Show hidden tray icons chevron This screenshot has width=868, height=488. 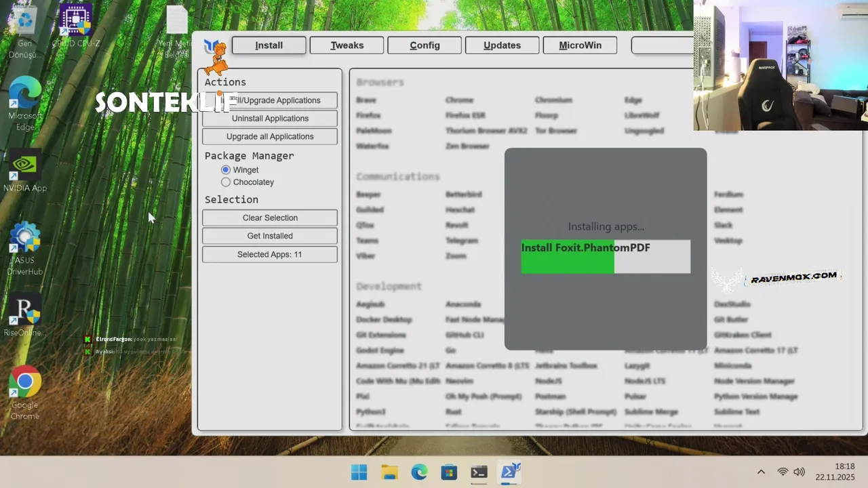click(761, 472)
